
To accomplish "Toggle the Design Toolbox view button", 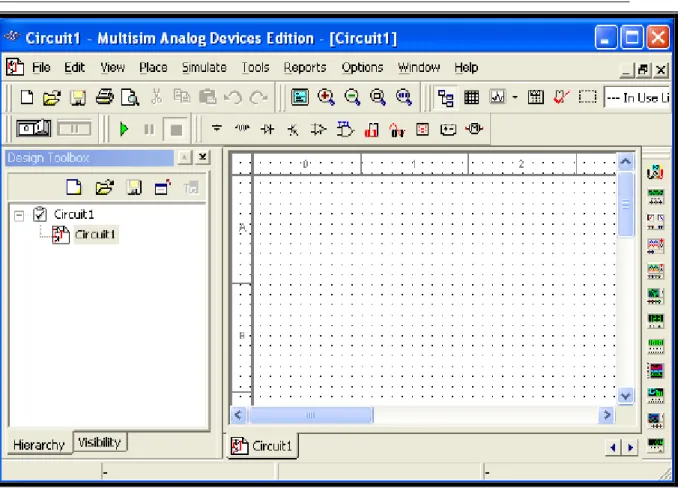I will (x=445, y=98).
